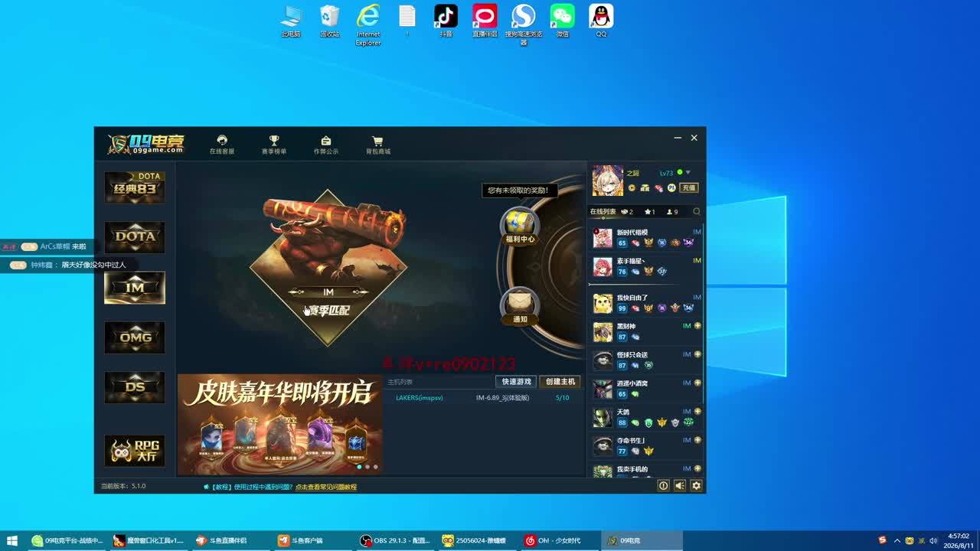This screenshot has height=551, width=980.
Task: Click the 充值 recharge button
Action: pyautogui.click(x=688, y=187)
